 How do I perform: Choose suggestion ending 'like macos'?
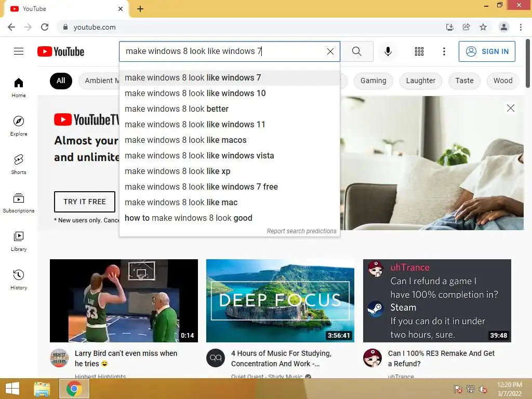(229, 140)
